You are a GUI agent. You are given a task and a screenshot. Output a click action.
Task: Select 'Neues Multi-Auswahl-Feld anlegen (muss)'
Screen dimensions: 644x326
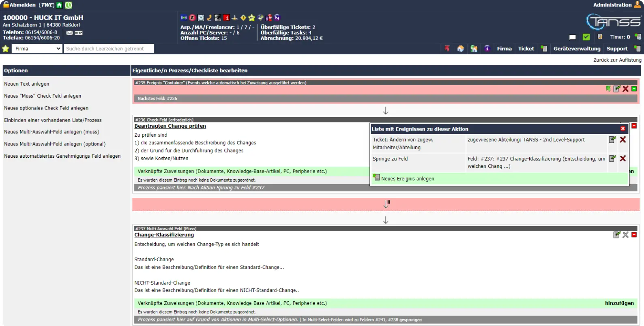52,132
